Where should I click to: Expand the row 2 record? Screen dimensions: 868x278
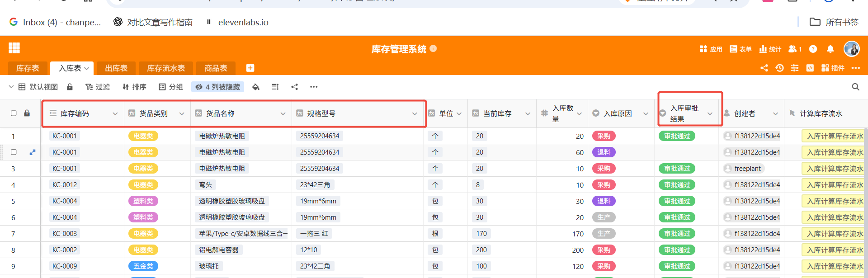33,152
